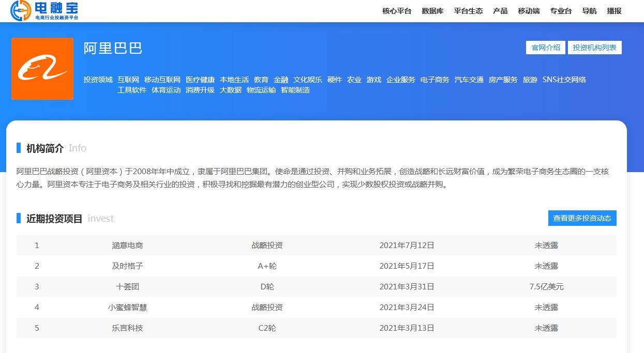Click the date 2021年3月31日
644x353 pixels.
tap(407, 287)
